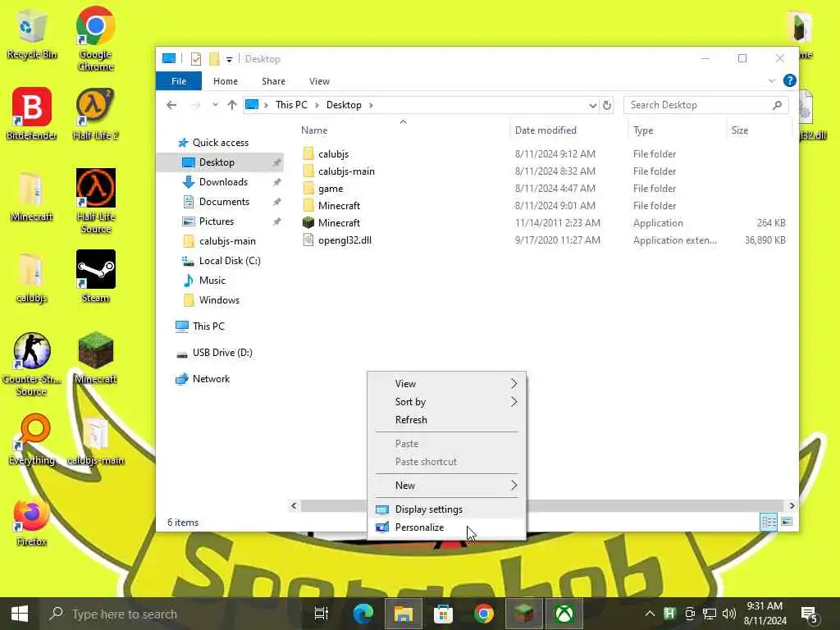Open Microsoft Store from taskbar
This screenshot has height=630, width=840.
(443, 614)
